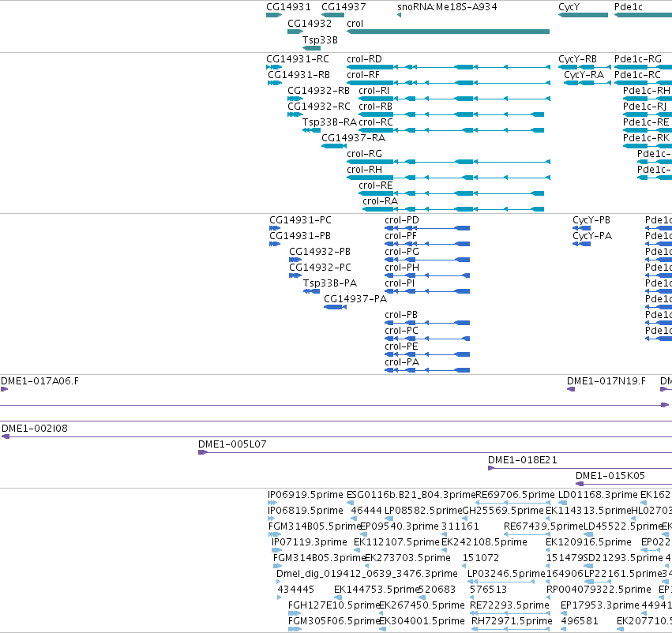Select EST RH72971.5prime
The image size is (672, 633).
click(x=511, y=629)
